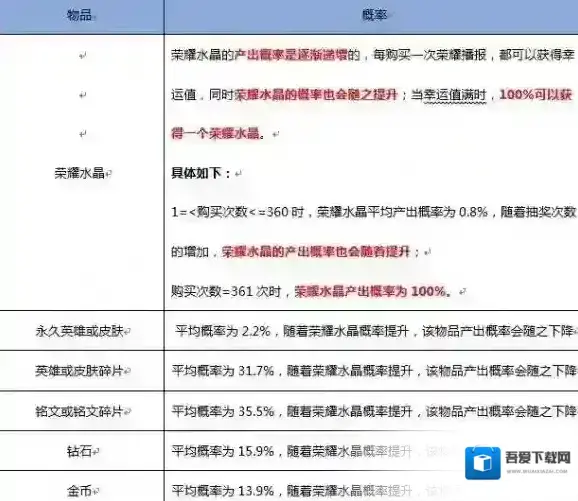Select the 金币 row label
The width and height of the screenshot is (578, 501).
pyautogui.click(x=79, y=491)
